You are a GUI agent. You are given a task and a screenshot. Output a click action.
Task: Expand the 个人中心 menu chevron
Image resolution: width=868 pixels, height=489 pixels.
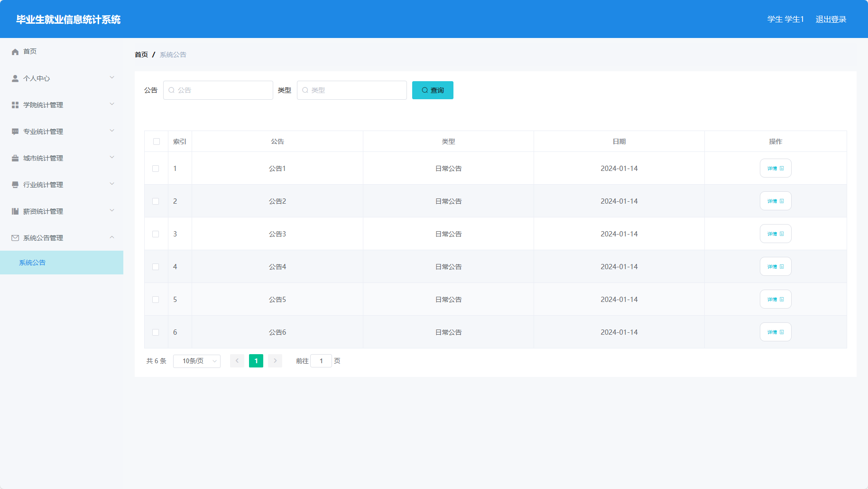click(x=112, y=78)
